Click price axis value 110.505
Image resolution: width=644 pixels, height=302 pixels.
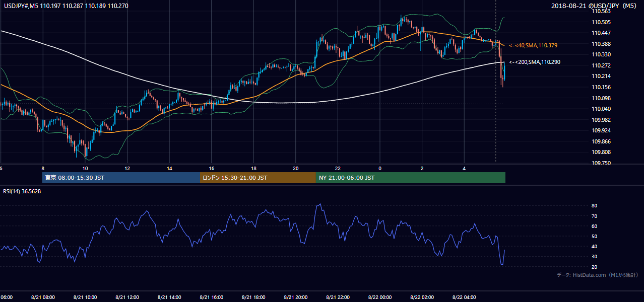[x=601, y=22]
